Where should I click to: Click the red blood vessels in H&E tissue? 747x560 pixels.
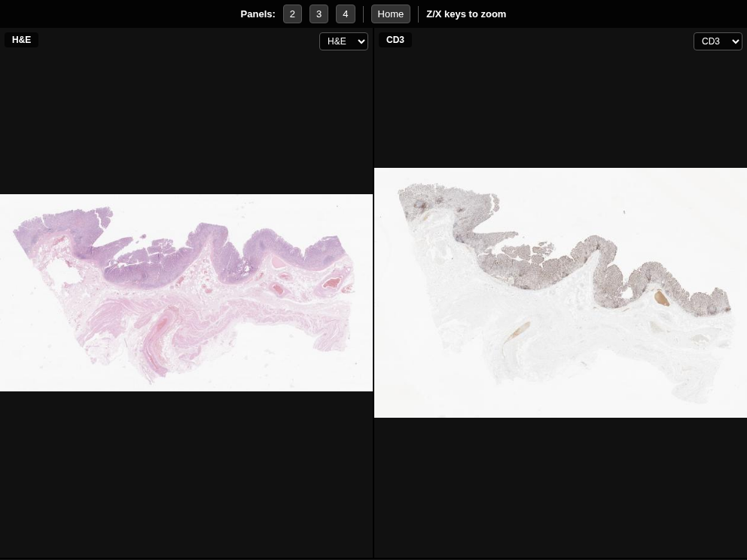[331, 284]
